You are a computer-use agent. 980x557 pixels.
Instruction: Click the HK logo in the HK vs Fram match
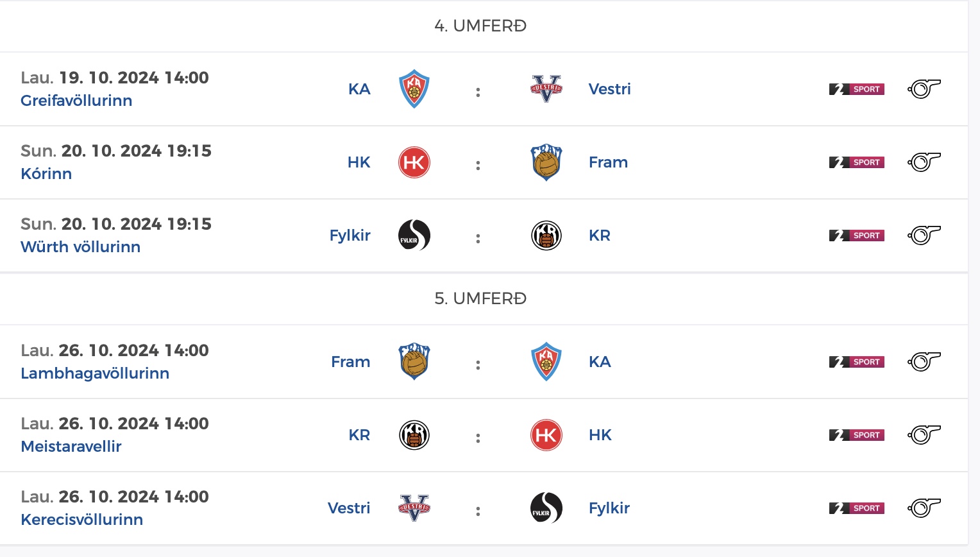[x=414, y=162]
